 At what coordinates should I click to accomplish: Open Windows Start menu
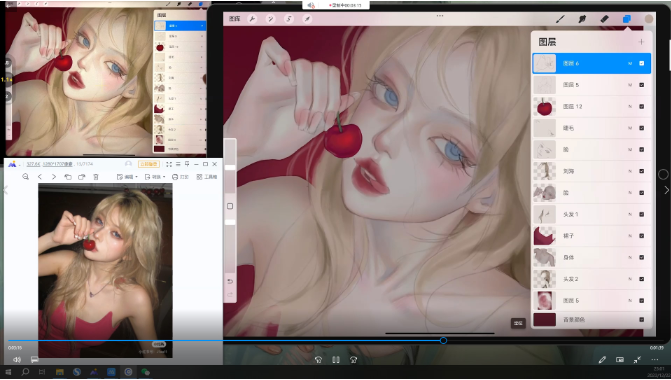click(x=8, y=372)
